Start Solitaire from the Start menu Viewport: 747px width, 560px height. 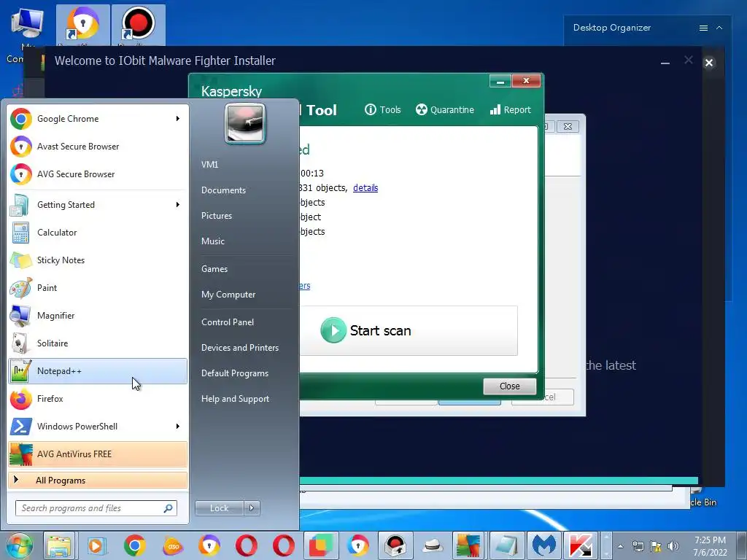(98, 343)
